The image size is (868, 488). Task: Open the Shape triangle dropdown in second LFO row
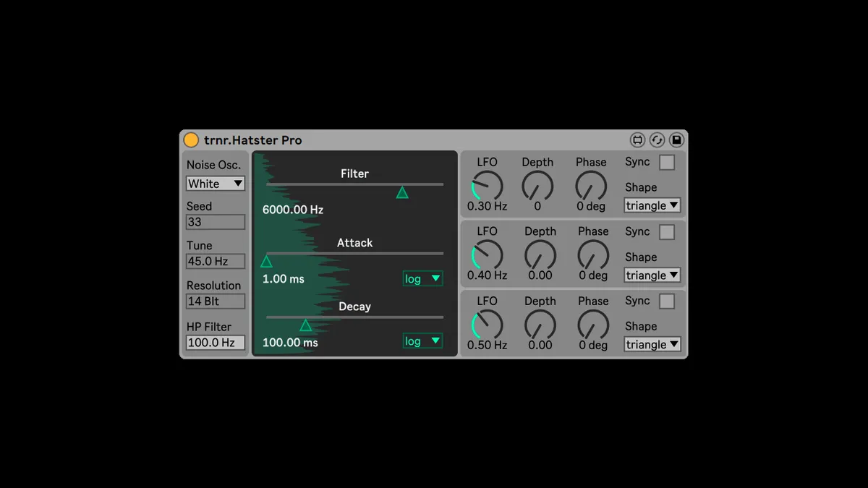click(x=652, y=275)
